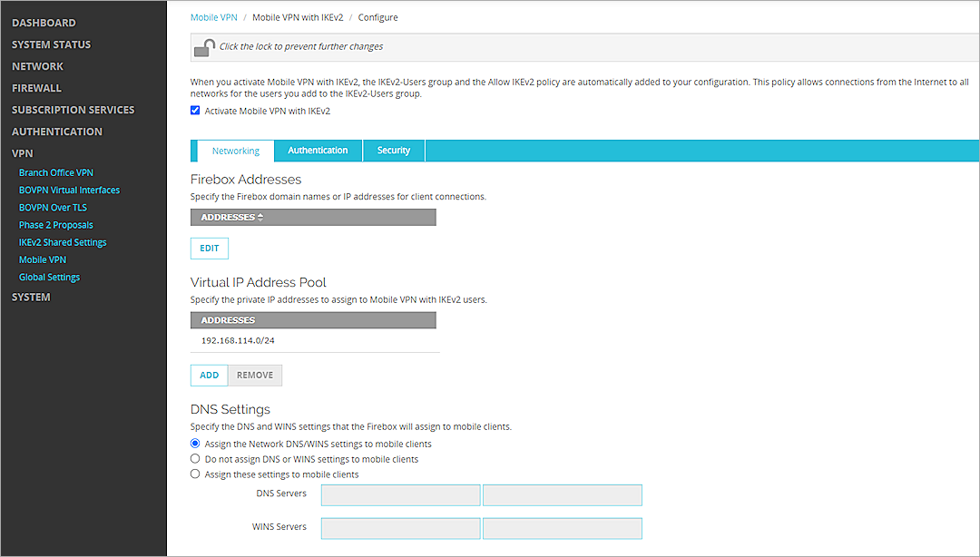
Task: Choose Assign these settings to mobile clients
Action: tap(195, 474)
